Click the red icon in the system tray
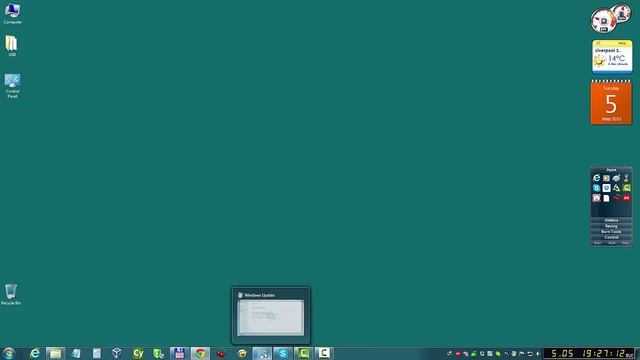The width and height of the screenshot is (640, 360). (458, 353)
